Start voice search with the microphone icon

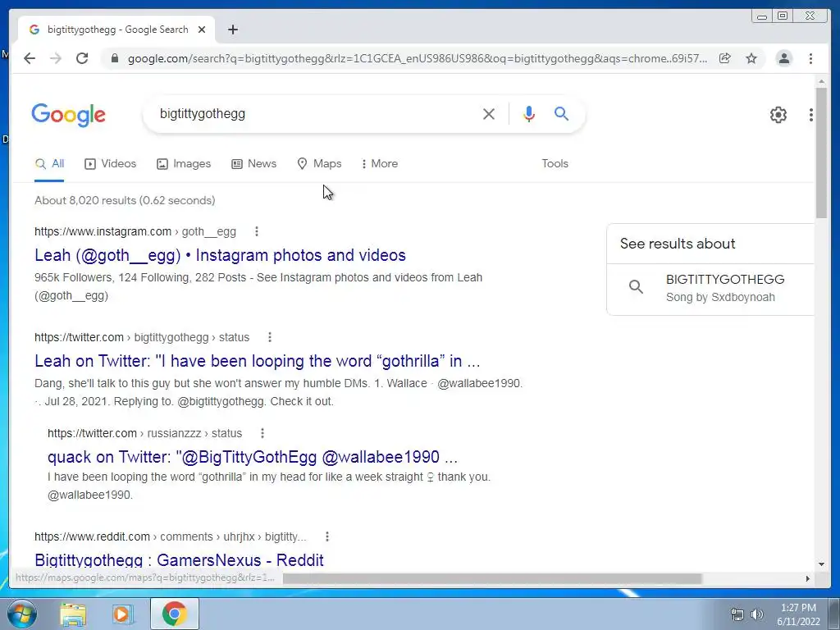[x=529, y=113]
